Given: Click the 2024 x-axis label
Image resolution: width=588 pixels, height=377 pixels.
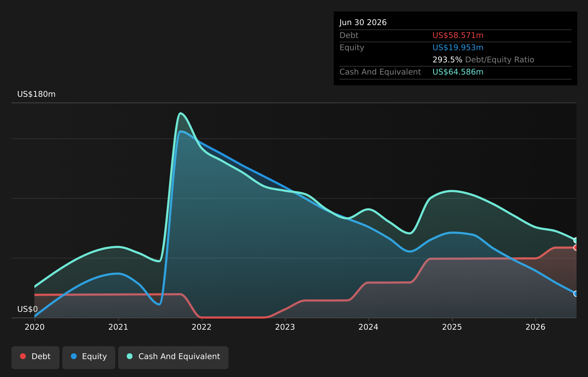Looking at the screenshot, I should (x=368, y=327).
